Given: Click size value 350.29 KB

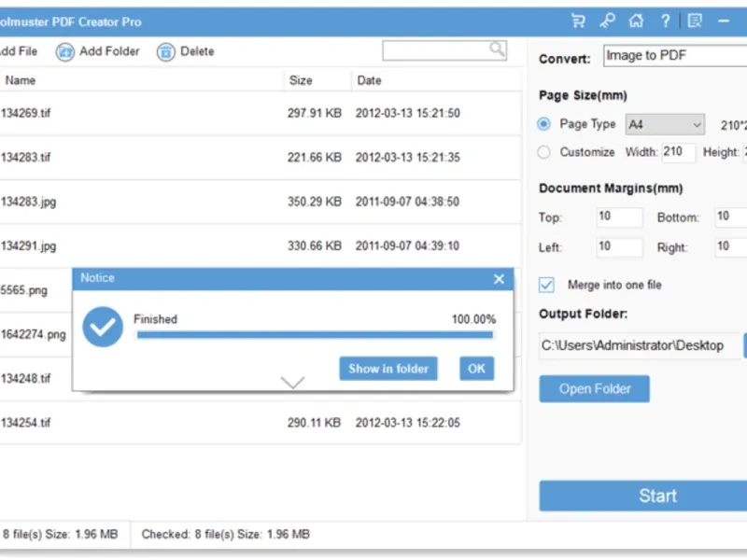Looking at the screenshot, I should point(315,202).
